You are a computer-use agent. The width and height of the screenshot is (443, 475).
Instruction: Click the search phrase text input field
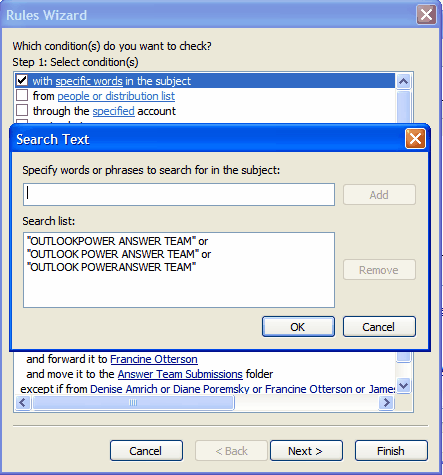(x=179, y=194)
